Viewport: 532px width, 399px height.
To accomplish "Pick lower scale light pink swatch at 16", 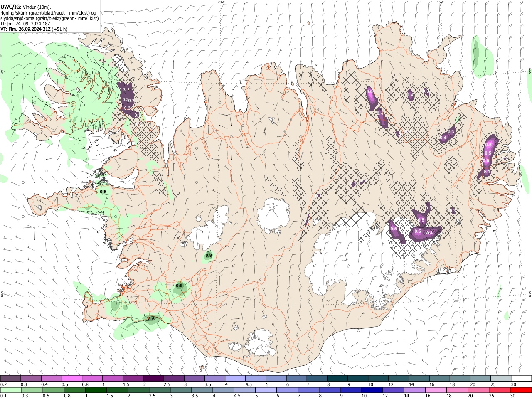I will tap(435, 390).
